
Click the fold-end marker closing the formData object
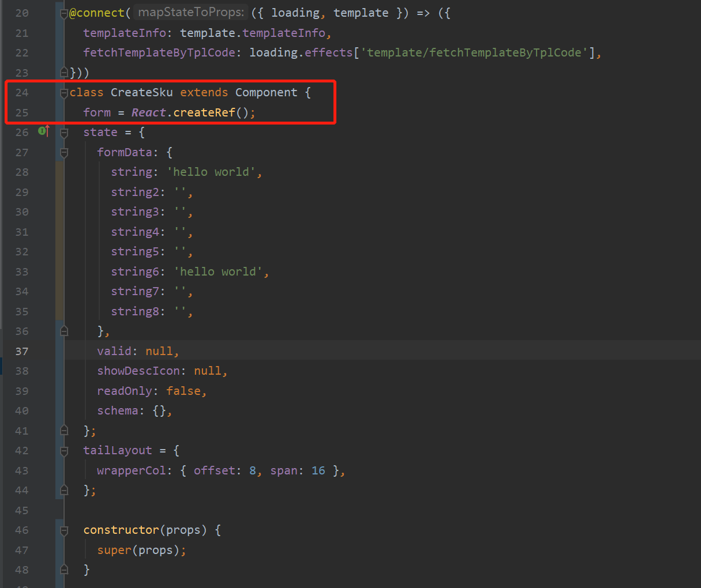63,331
